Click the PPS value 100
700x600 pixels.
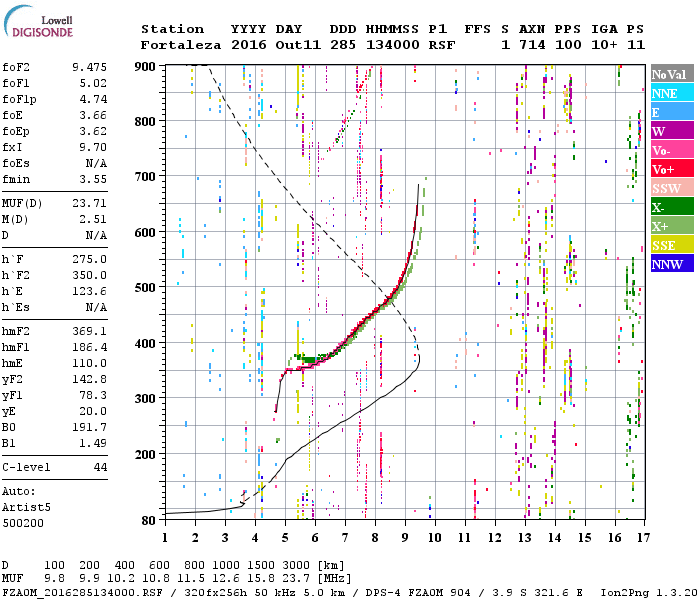(568, 45)
